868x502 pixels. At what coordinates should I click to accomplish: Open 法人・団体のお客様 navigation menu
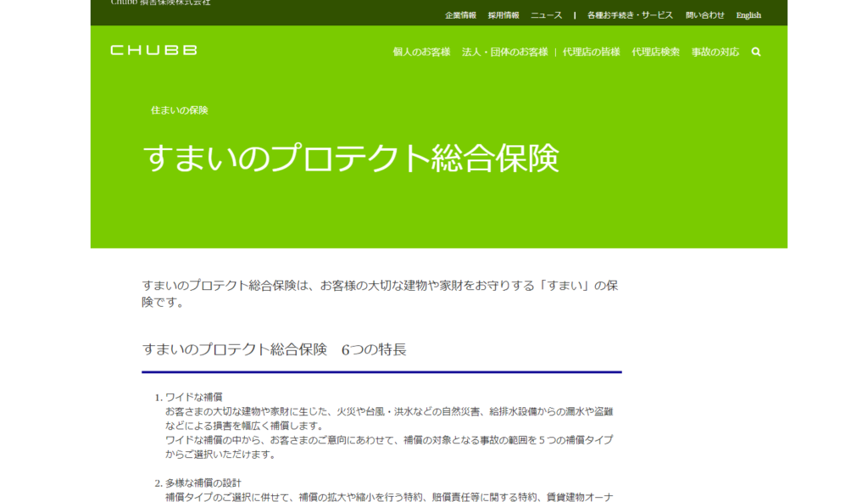pyautogui.click(x=505, y=52)
